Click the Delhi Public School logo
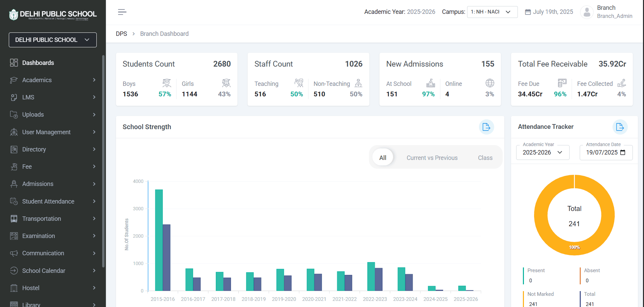Screen dimensions: 644x307 point(53,15)
